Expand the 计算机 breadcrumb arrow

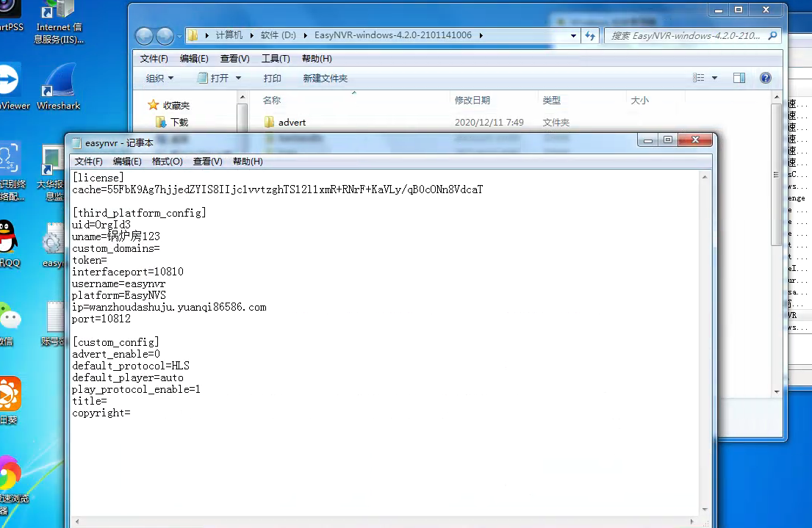tap(251, 36)
